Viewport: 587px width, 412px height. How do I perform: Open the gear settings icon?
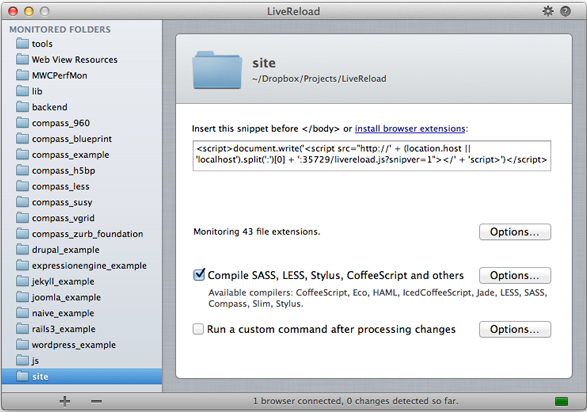point(548,11)
